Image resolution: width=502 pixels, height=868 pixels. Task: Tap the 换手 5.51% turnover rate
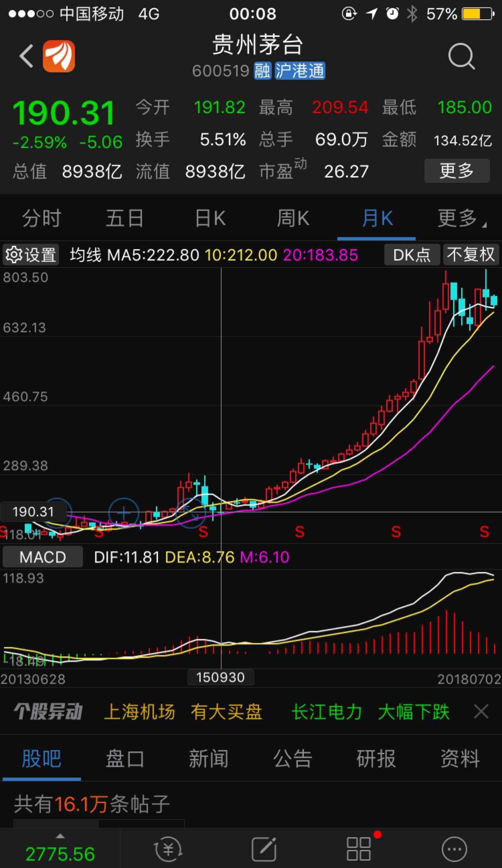click(223, 140)
